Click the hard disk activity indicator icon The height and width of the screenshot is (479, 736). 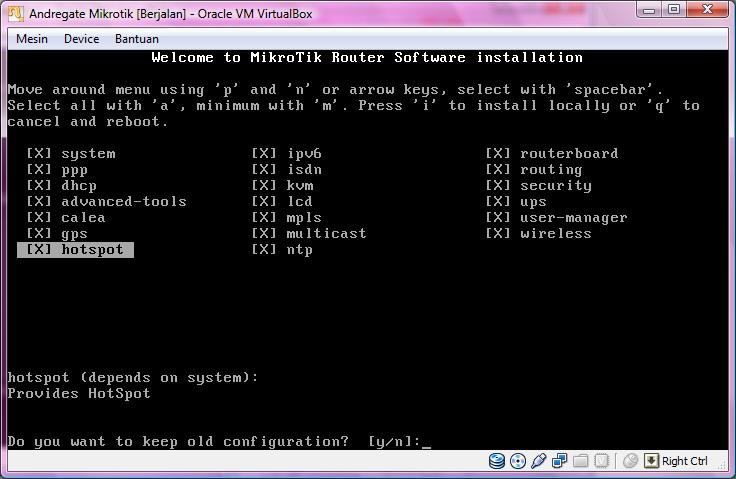tap(497, 461)
